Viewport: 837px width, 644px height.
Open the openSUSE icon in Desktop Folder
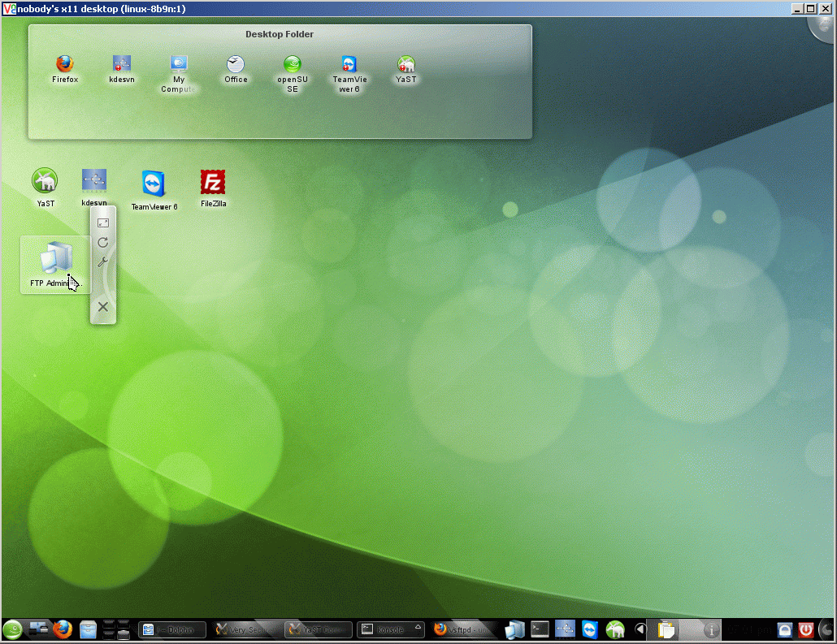(292, 74)
